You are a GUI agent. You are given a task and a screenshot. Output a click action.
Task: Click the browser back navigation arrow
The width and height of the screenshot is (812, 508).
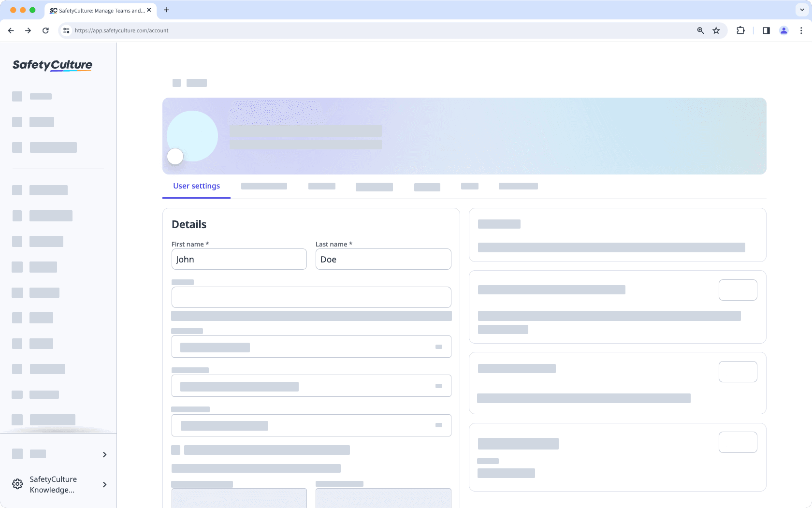click(11, 30)
